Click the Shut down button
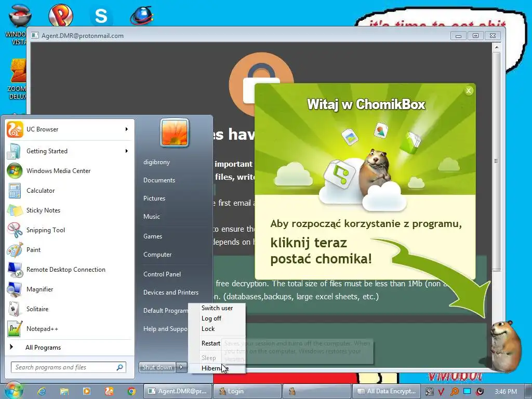The image size is (532, 399). pyautogui.click(x=157, y=367)
